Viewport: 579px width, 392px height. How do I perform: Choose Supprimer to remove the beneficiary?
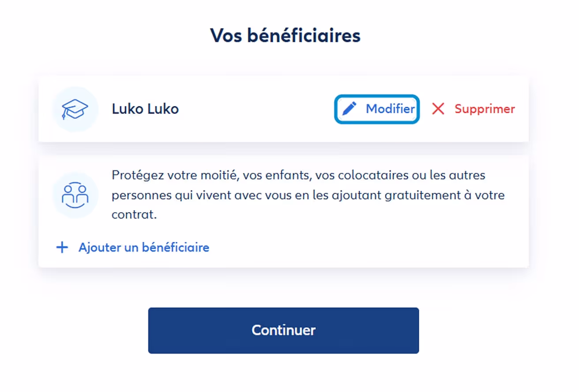[x=484, y=109]
